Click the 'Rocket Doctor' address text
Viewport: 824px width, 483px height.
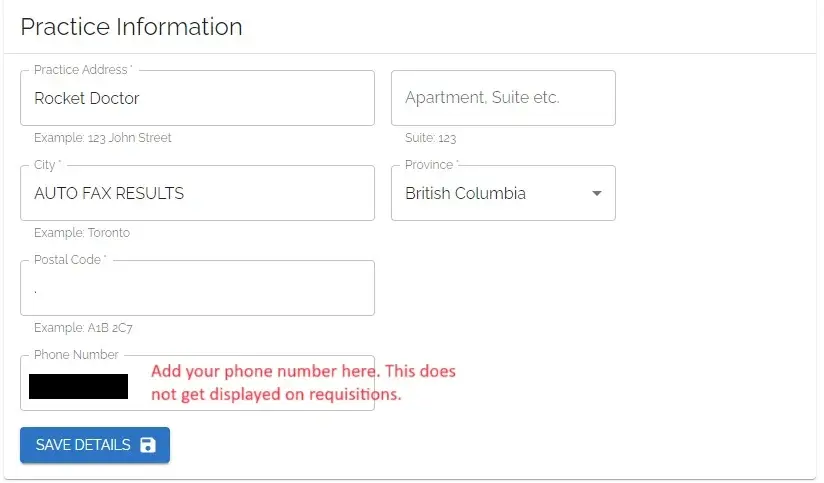(x=87, y=98)
